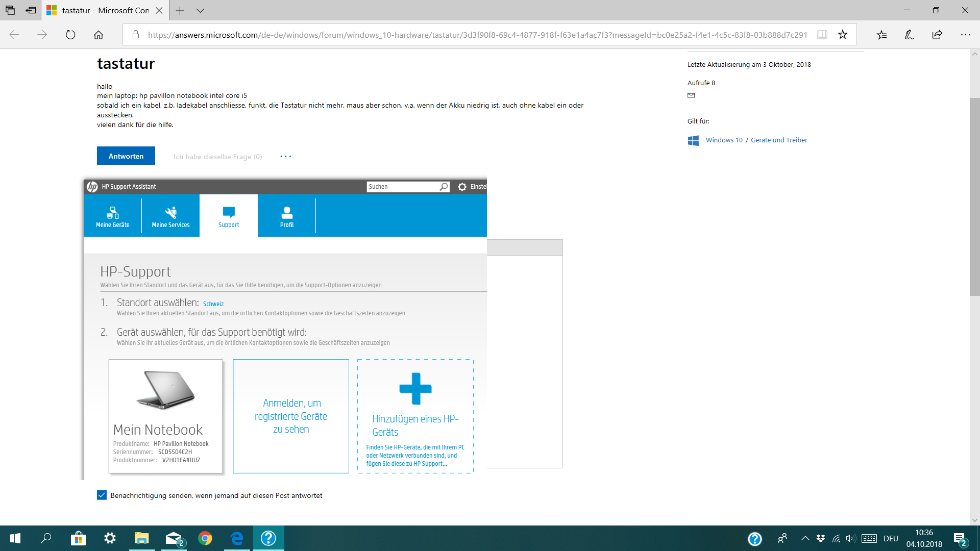
Task: Open Microsoft Store from taskbar
Action: [78, 538]
